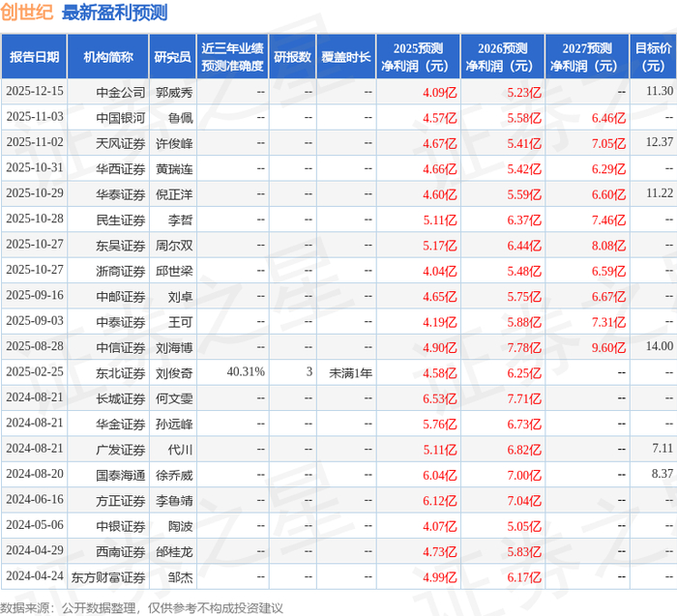Click the 2025-09-16 report date cell
677x616 pixels.
click(35, 295)
